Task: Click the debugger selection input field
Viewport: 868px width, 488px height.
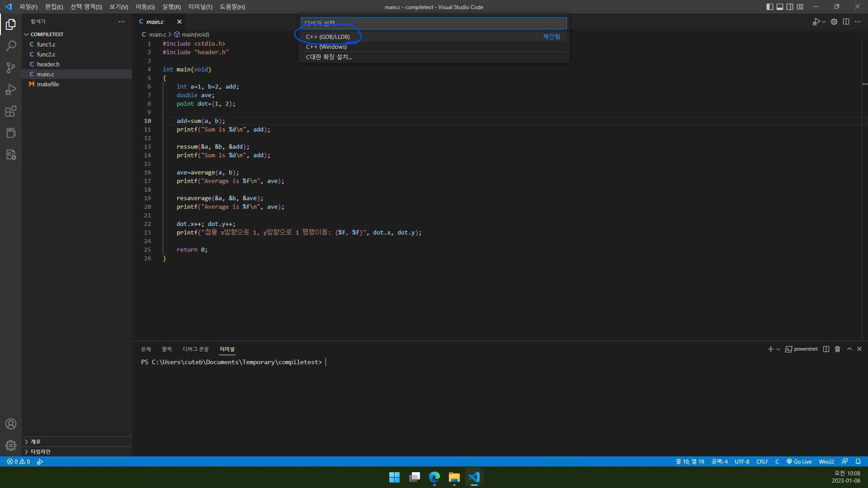Action: pos(434,23)
